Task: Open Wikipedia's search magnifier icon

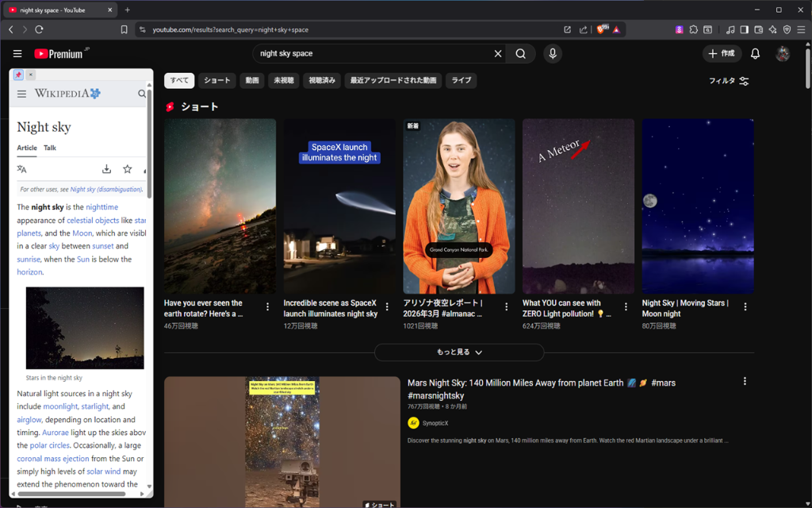Action: pyautogui.click(x=142, y=93)
